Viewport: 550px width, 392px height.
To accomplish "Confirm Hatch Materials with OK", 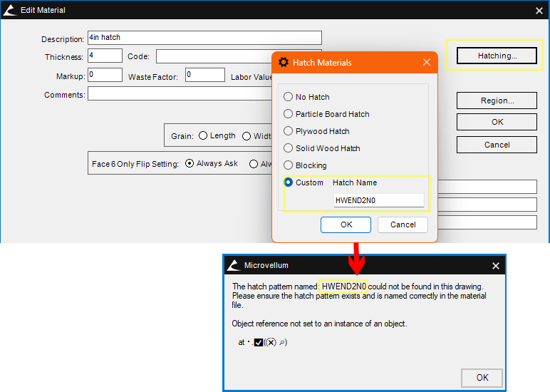I will point(346,225).
